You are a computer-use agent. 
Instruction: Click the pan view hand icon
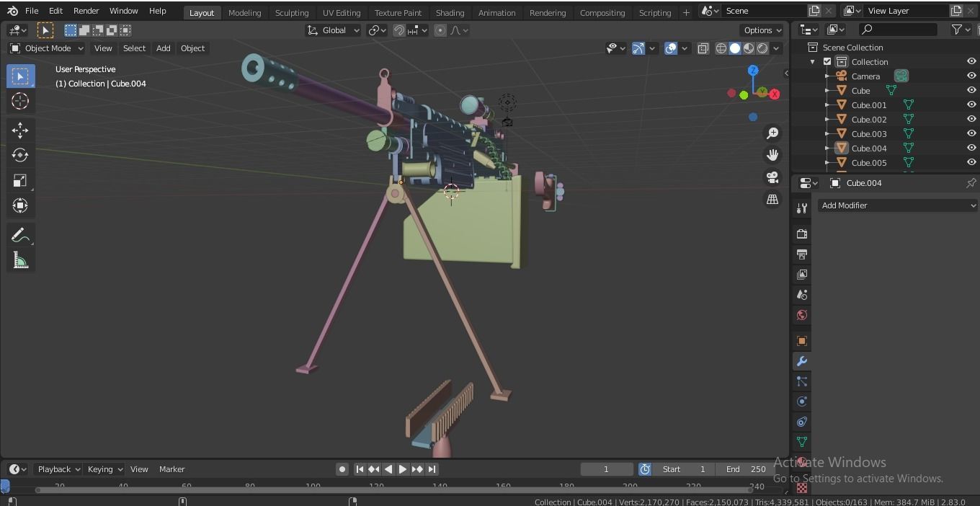tap(772, 155)
